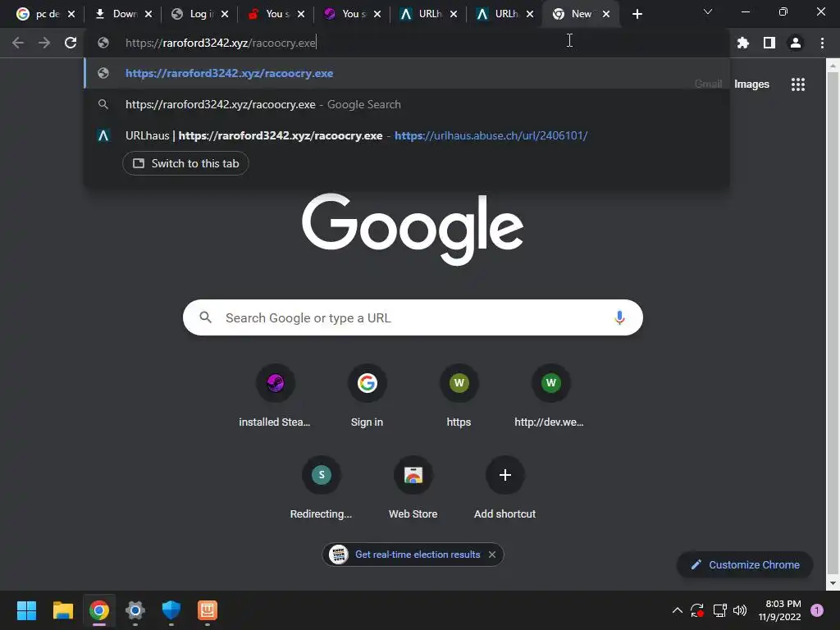Click the Images link
The width and height of the screenshot is (840, 630).
pyautogui.click(x=751, y=84)
